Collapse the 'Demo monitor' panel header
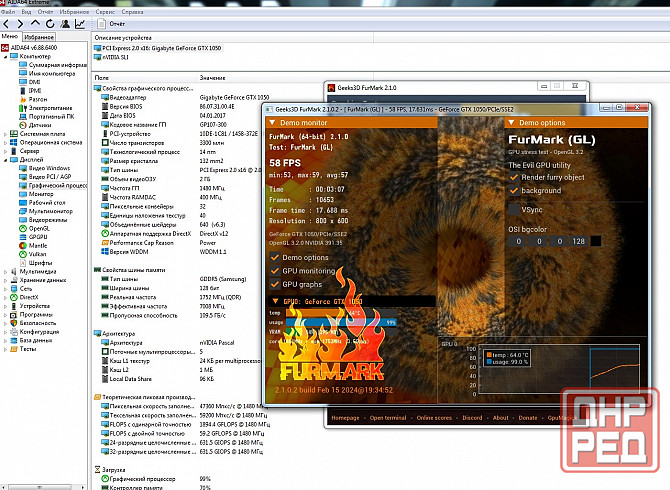Screen dimensions: 670x490 (302, 122)
